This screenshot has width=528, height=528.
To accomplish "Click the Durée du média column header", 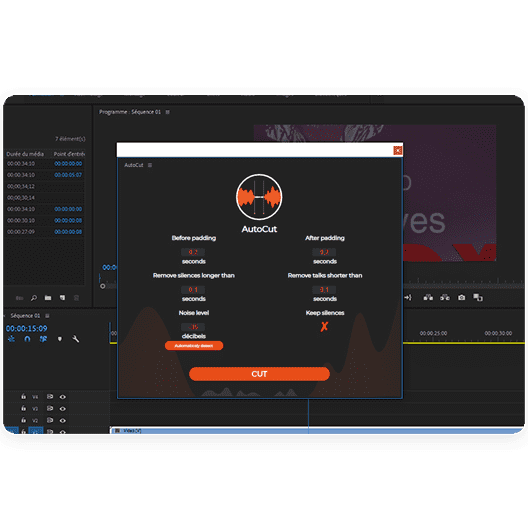I will click(x=25, y=154).
